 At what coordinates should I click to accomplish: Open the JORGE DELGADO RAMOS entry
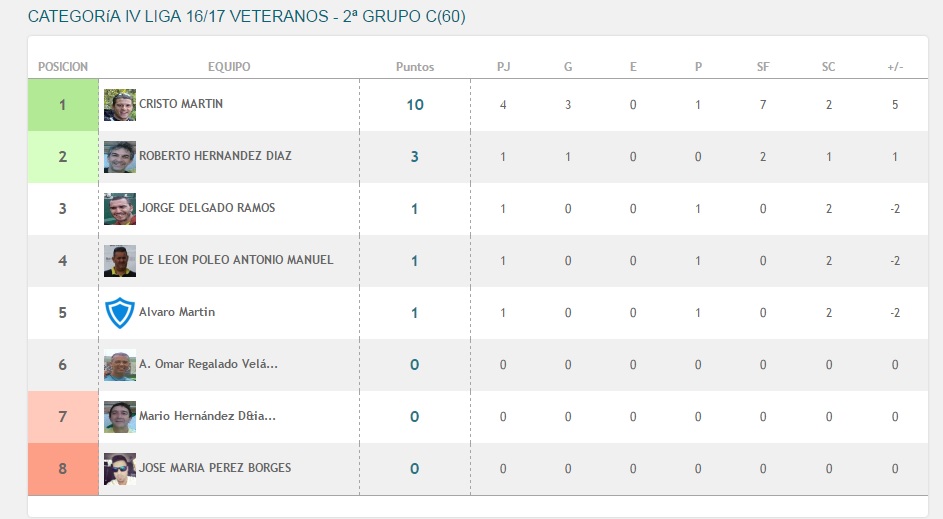pyautogui.click(x=207, y=207)
